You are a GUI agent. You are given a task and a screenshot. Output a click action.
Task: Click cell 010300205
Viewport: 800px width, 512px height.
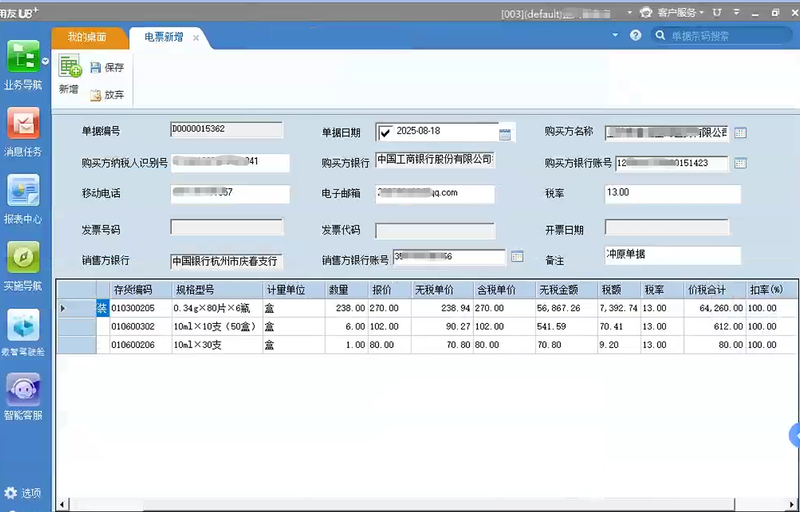[141, 308]
